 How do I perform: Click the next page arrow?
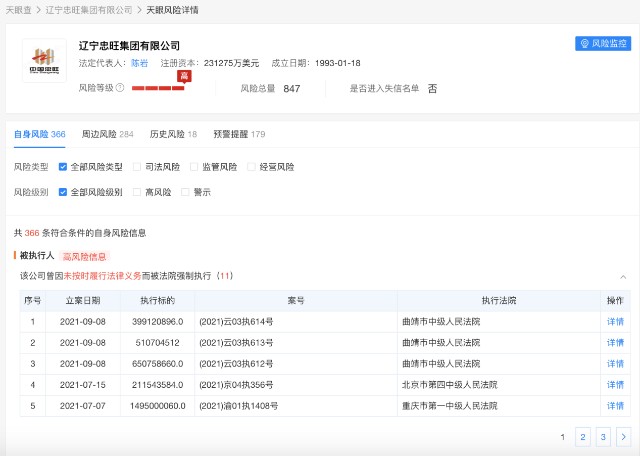click(x=624, y=437)
